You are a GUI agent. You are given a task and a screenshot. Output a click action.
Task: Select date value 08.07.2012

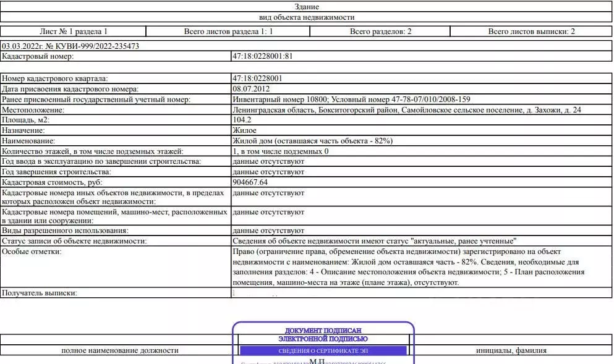tap(251, 89)
